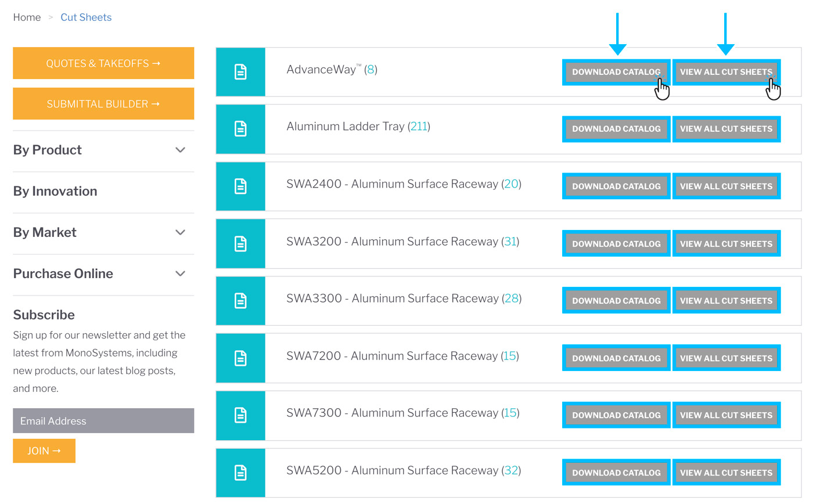Click the document icon beside SWA3300 row
The width and height of the screenshot is (813, 504).
240,301
